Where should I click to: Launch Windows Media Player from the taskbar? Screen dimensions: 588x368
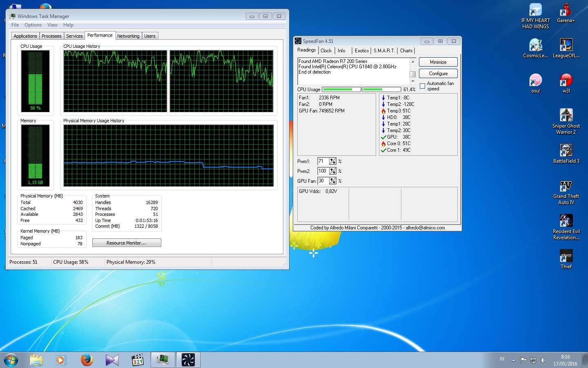point(61,360)
